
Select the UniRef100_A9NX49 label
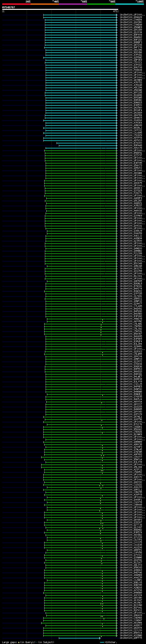coord(131,125)
